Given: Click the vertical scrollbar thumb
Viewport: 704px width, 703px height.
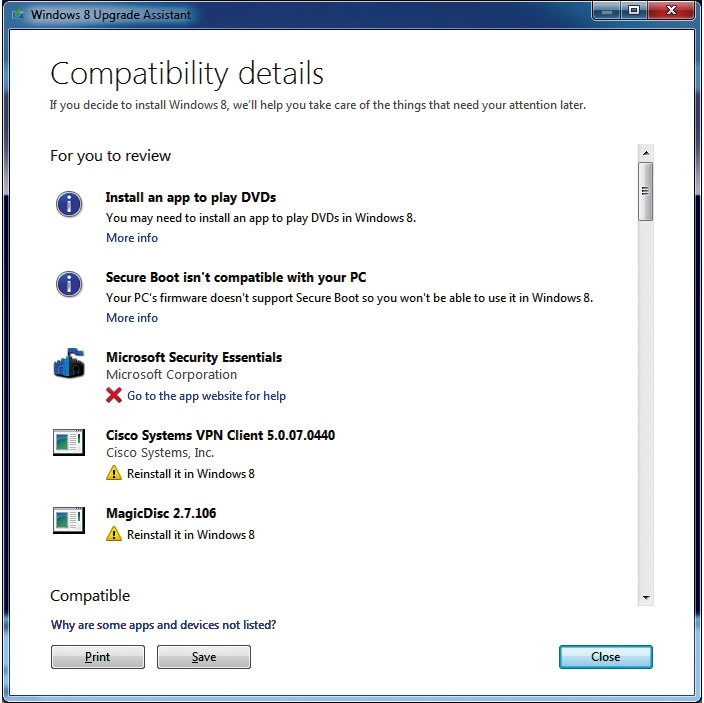Looking at the screenshot, I should pos(646,192).
